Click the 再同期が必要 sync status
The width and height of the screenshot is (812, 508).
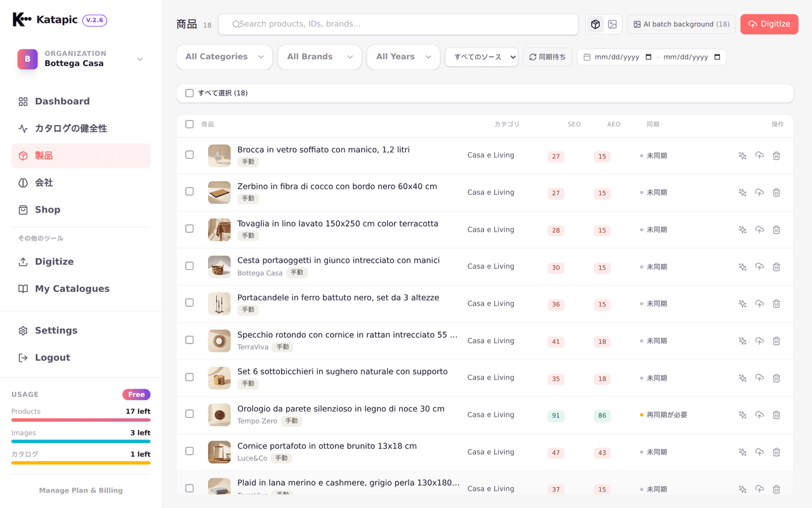[664, 415]
